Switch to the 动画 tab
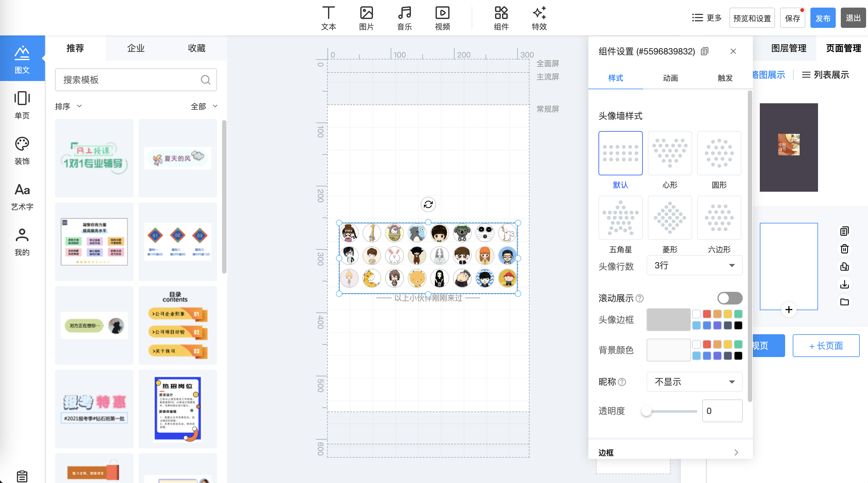Screen dimensions: 868x483 pos(670,78)
